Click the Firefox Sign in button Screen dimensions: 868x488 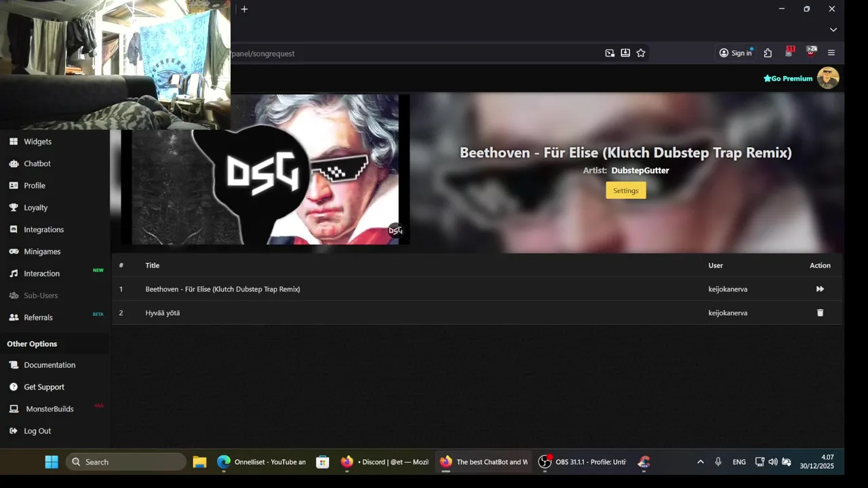point(736,53)
